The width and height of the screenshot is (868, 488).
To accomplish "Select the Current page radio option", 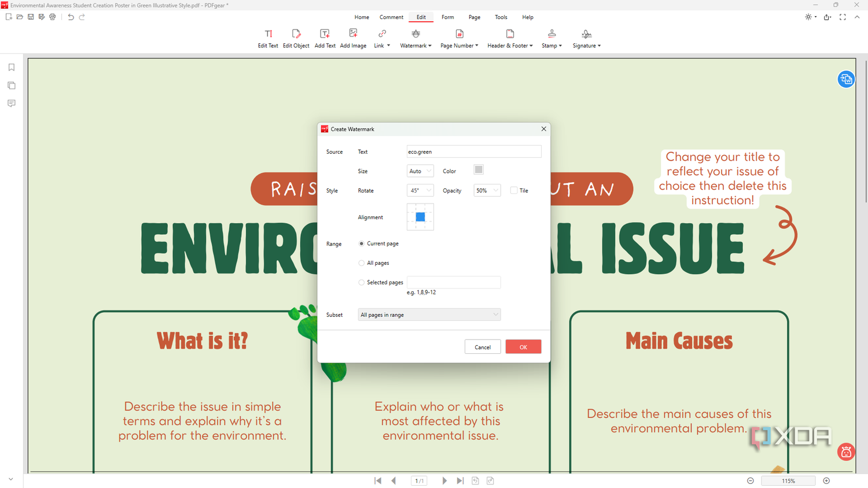I will coord(362,243).
